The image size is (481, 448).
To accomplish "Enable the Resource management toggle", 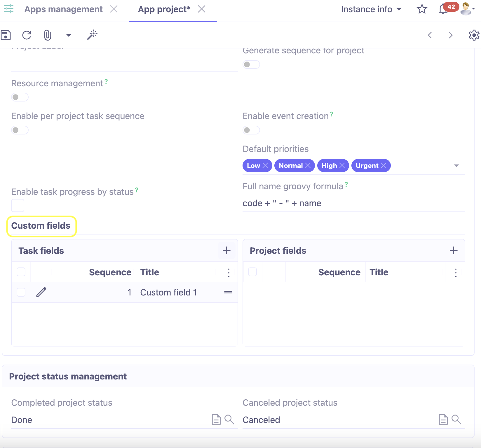I will pyautogui.click(x=20, y=97).
